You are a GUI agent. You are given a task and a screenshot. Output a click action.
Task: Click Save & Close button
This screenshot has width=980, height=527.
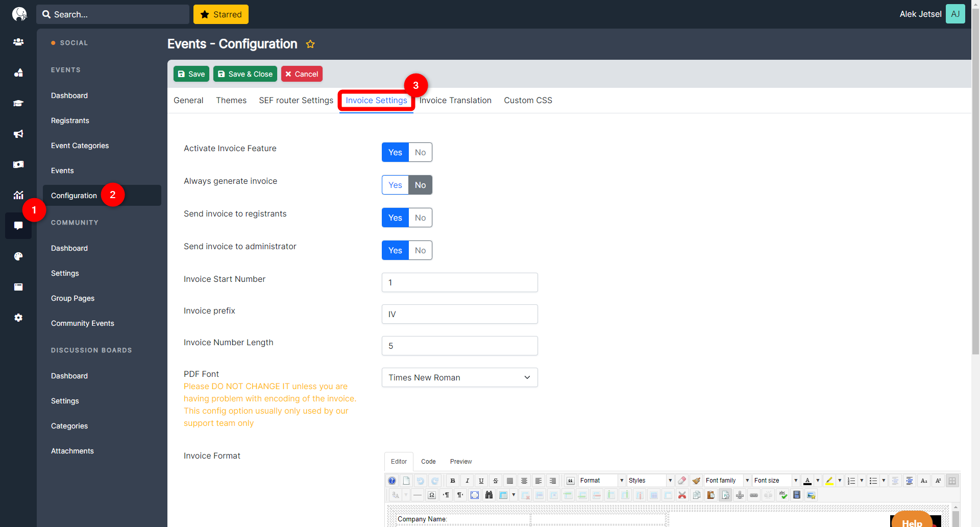(x=245, y=74)
